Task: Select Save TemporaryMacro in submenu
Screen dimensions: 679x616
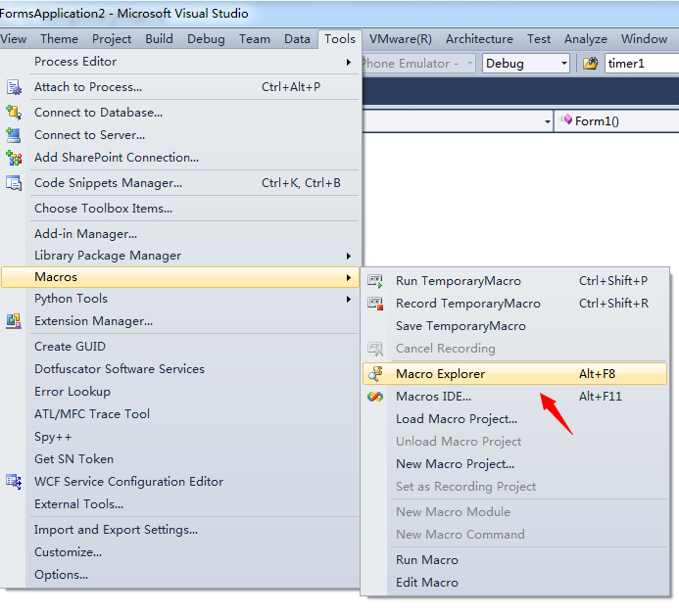Action: (x=514, y=326)
